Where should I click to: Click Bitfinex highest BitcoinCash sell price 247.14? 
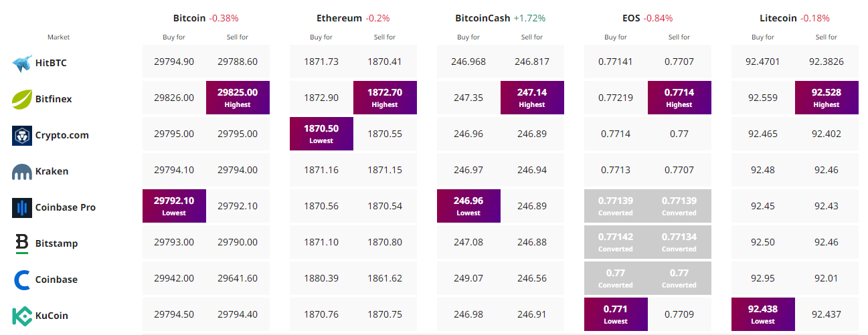click(x=532, y=98)
